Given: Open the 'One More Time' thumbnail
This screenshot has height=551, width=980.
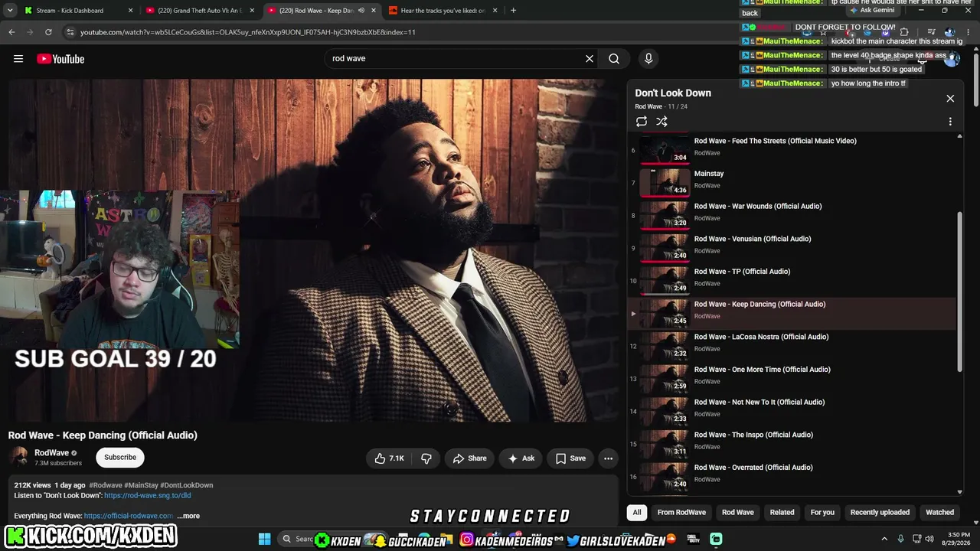Looking at the screenshot, I should [x=665, y=380].
